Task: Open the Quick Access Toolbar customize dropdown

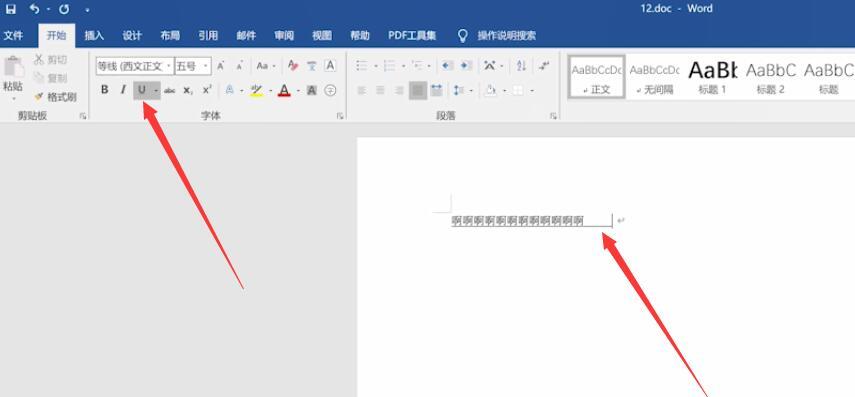Action: coord(88,10)
